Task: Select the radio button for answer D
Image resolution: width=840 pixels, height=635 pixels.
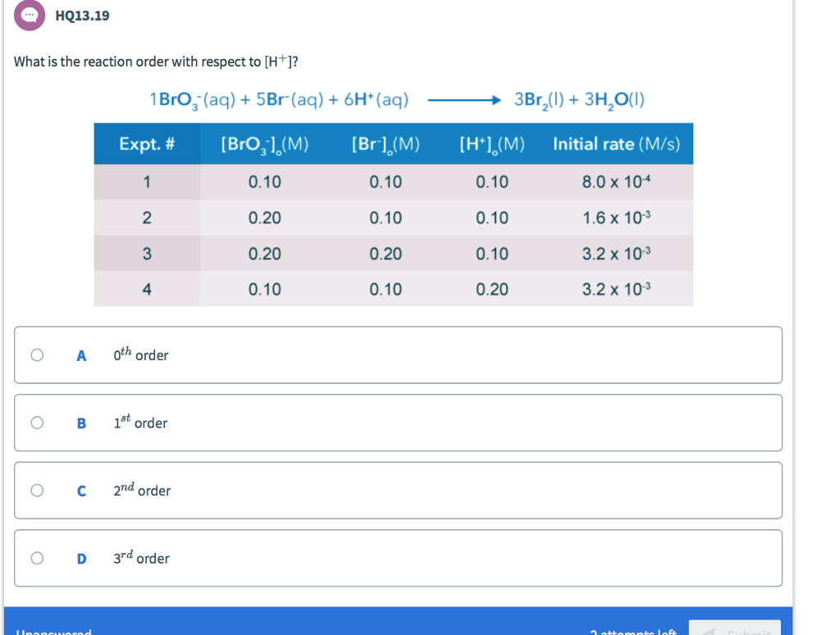Action: click(37, 558)
